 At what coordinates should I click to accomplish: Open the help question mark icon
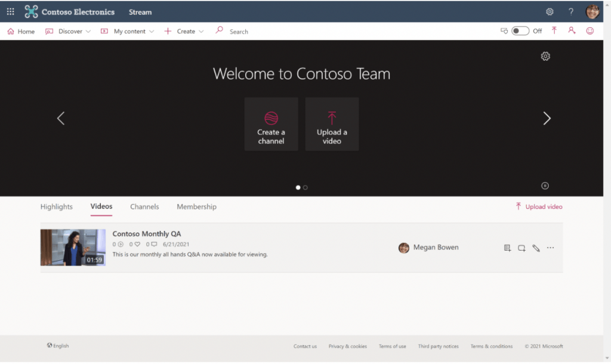point(571,12)
